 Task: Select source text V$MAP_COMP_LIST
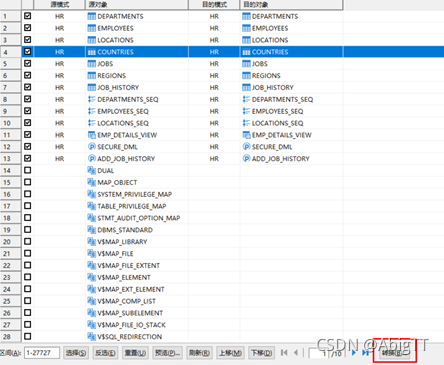(x=126, y=301)
